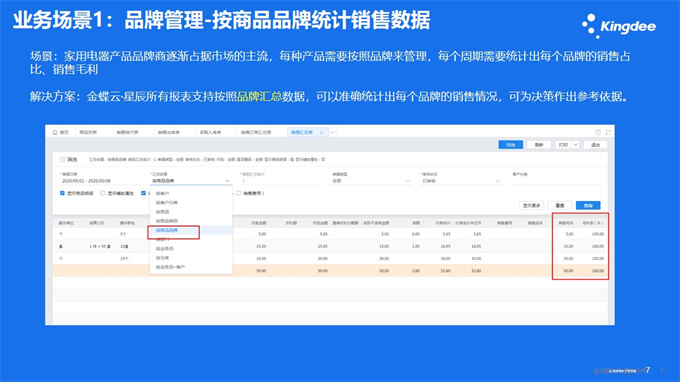Choose 按客户 from the dropdown list
The image size is (680, 382).
click(x=191, y=193)
